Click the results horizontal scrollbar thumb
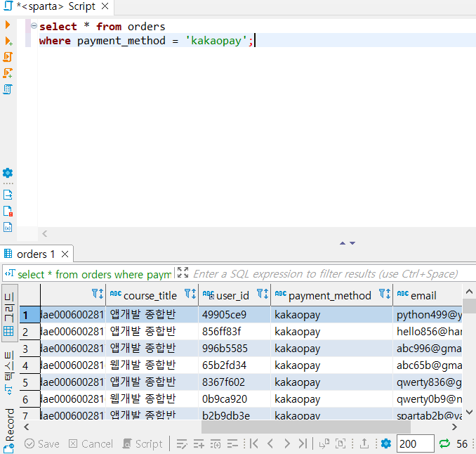The image size is (476, 454). [306, 427]
